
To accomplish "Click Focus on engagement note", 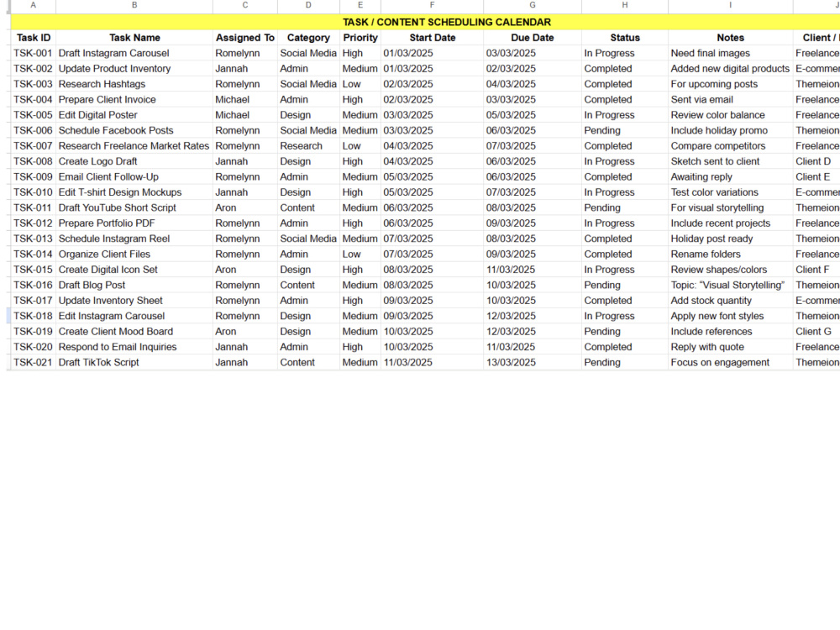I will (x=730, y=362).
